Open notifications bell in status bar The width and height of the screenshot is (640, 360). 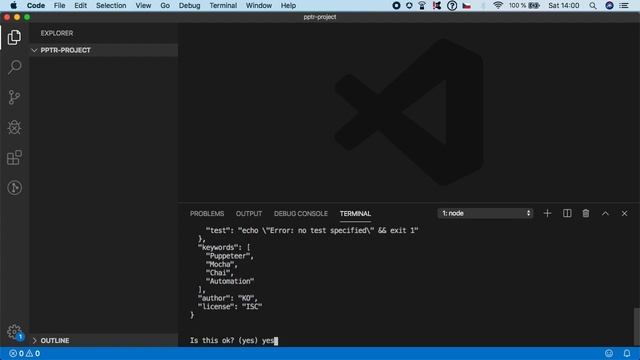pyautogui.click(x=627, y=353)
